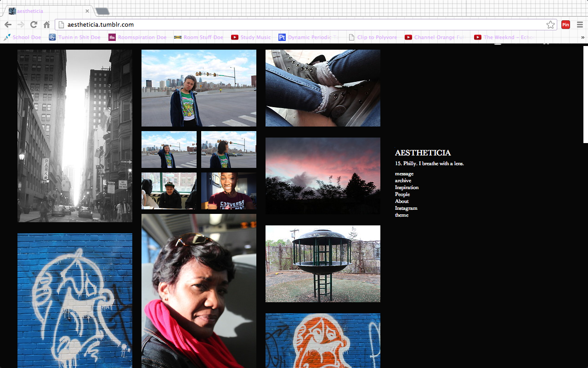Go to browser home page icon
Viewport: 588px width, 368px height.
click(46, 25)
